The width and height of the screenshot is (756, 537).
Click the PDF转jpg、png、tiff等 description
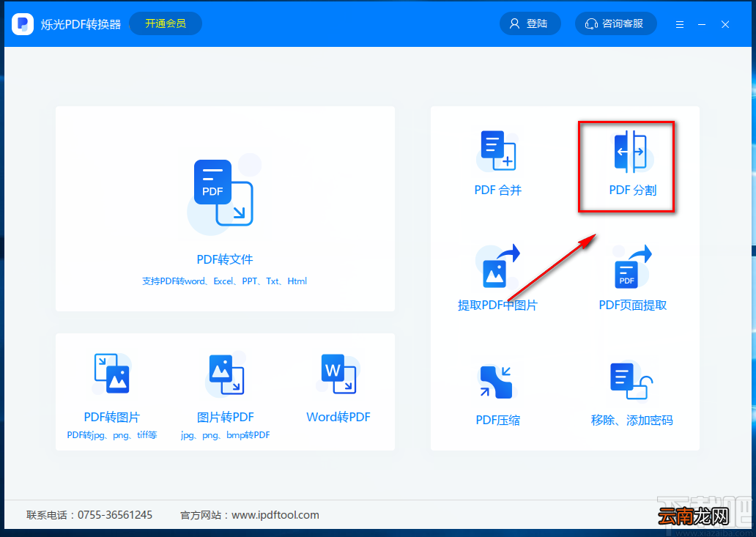click(x=112, y=435)
